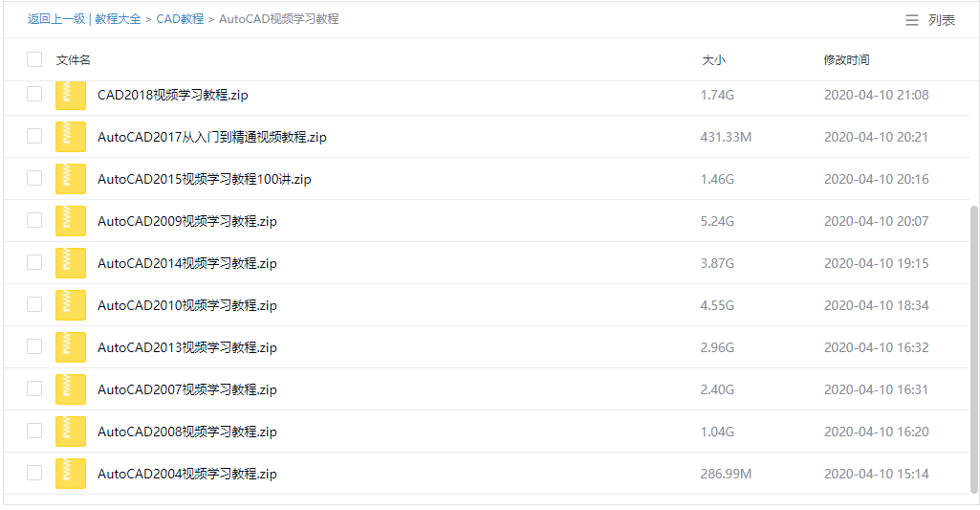Screen dimensions: 980x510
Task: Check the box for AutoCAD2017从入门到精通视频教程.zip
Action: [x=34, y=136]
